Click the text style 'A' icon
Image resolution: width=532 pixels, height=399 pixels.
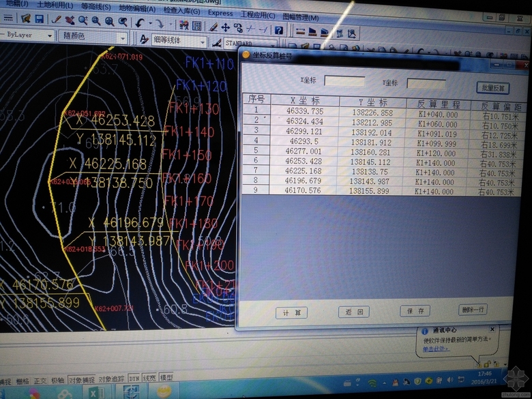click(x=144, y=40)
